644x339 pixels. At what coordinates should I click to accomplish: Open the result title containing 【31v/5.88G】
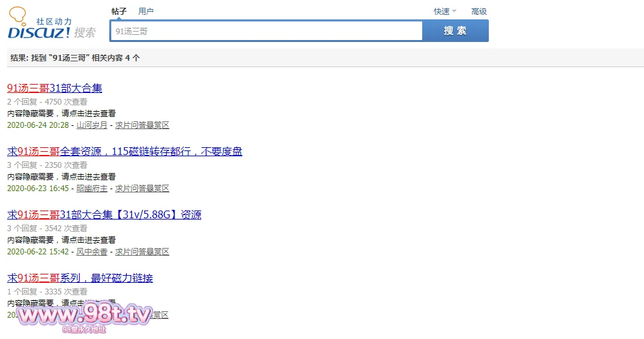(103, 215)
